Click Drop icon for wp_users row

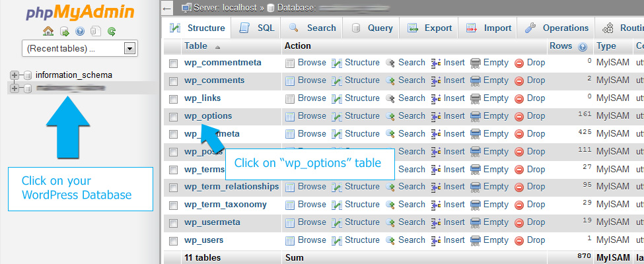[519, 241]
